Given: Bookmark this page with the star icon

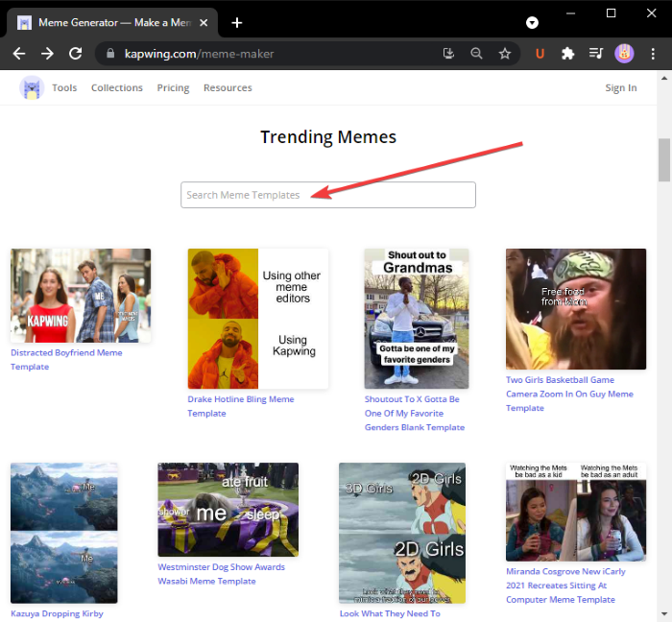Looking at the screenshot, I should coord(504,54).
